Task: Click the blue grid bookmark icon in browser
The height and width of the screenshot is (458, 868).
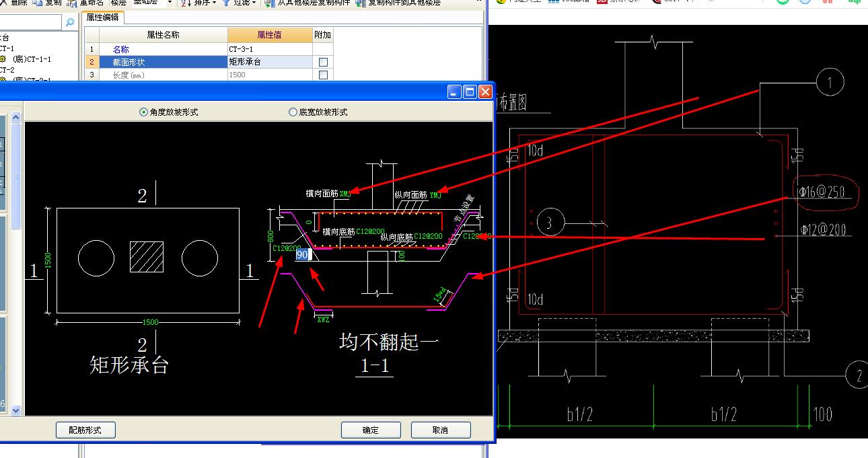Action: click(x=553, y=2)
